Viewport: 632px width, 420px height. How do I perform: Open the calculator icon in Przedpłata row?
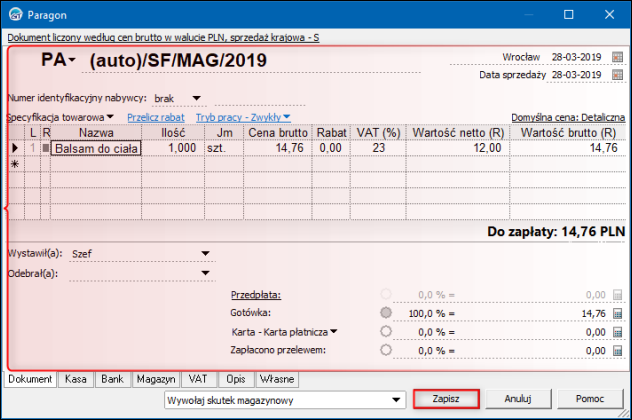coord(617,295)
